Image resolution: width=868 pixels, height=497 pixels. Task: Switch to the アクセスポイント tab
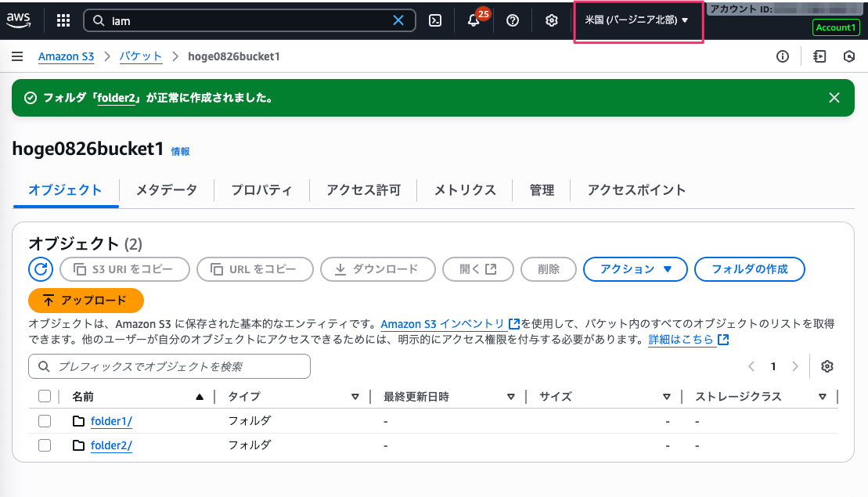click(x=636, y=190)
